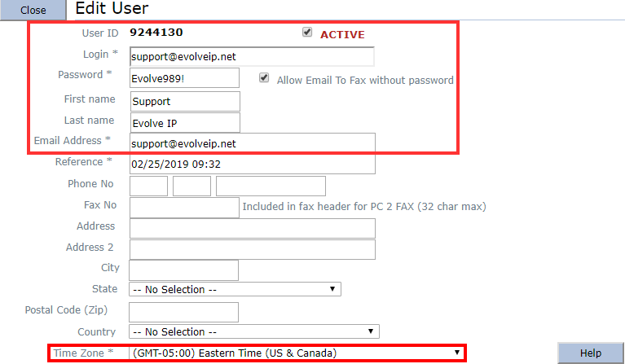Viewport: 625px width, 364px height.
Task: Click the Postal Code (Zip) field
Action: tap(184, 312)
